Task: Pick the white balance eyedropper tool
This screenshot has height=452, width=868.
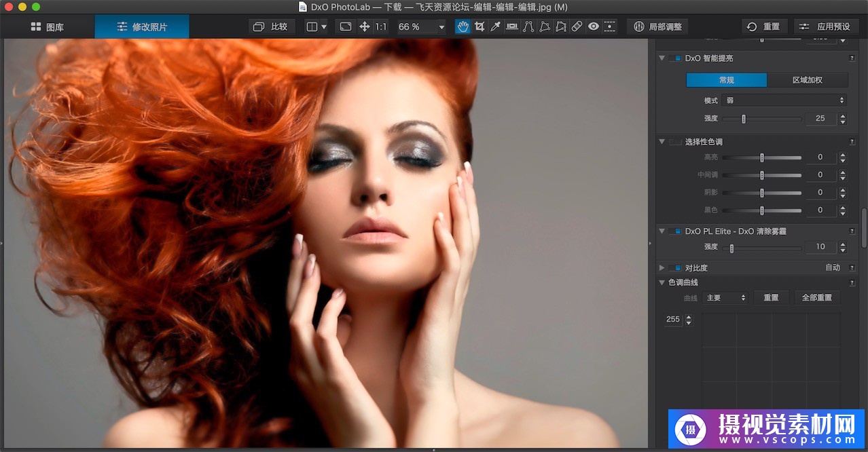Action: (496, 26)
